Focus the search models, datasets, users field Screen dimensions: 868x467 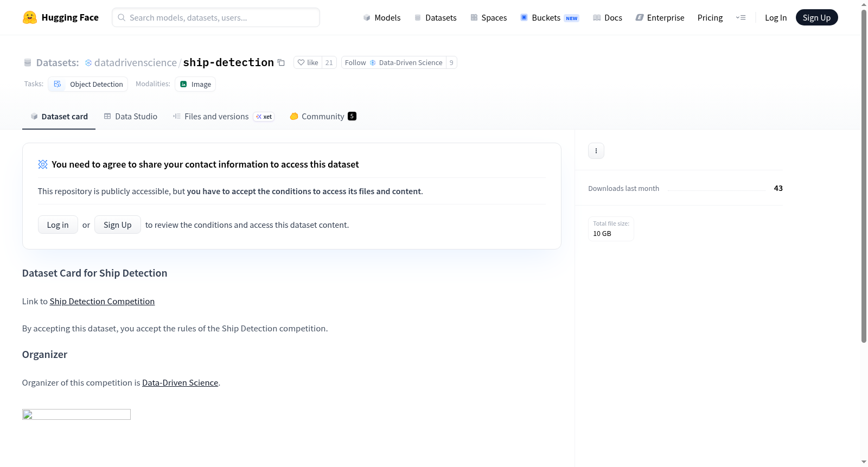(216, 17)
